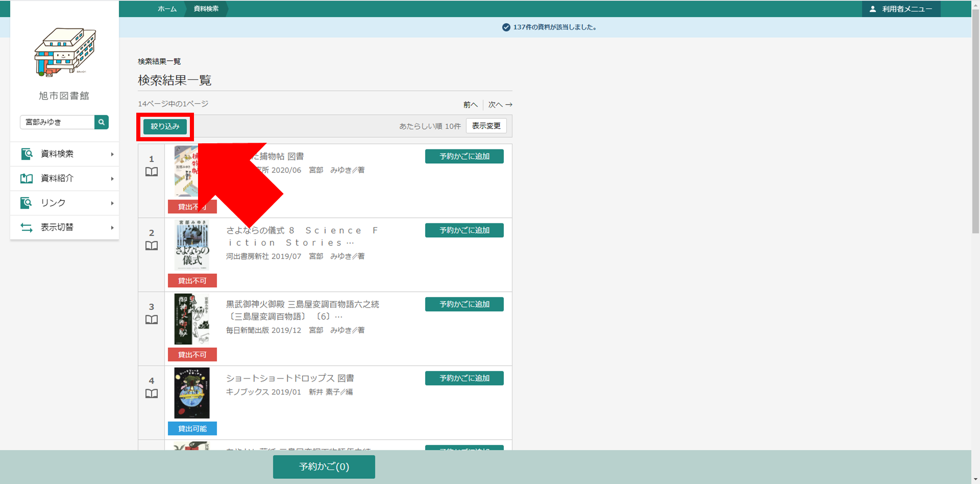Click the 14ページ中の1ページ text
The image size is (980, 484).
coord(173,104)
